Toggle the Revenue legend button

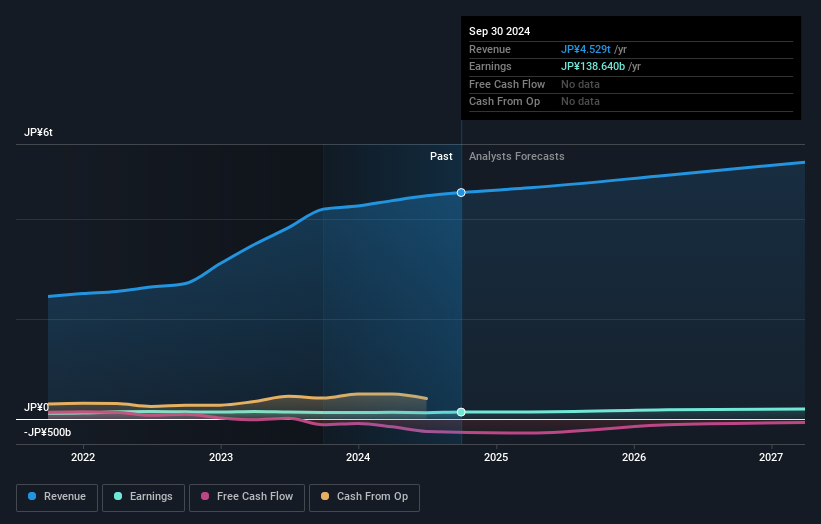click(x=57, y=497)
